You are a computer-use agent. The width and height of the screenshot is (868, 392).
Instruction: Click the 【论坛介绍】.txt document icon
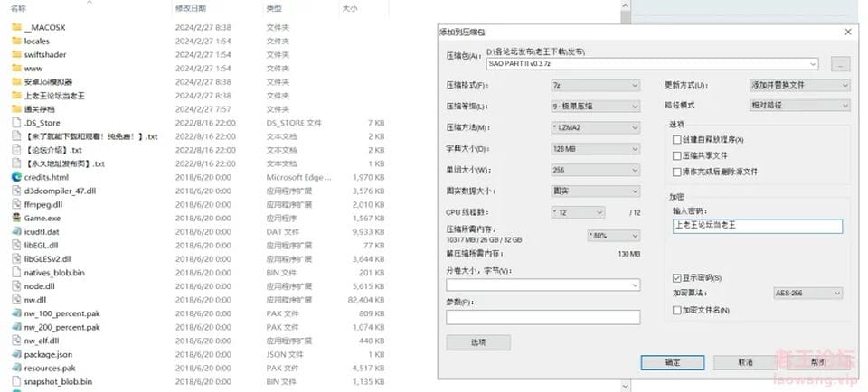pos(16,150)
